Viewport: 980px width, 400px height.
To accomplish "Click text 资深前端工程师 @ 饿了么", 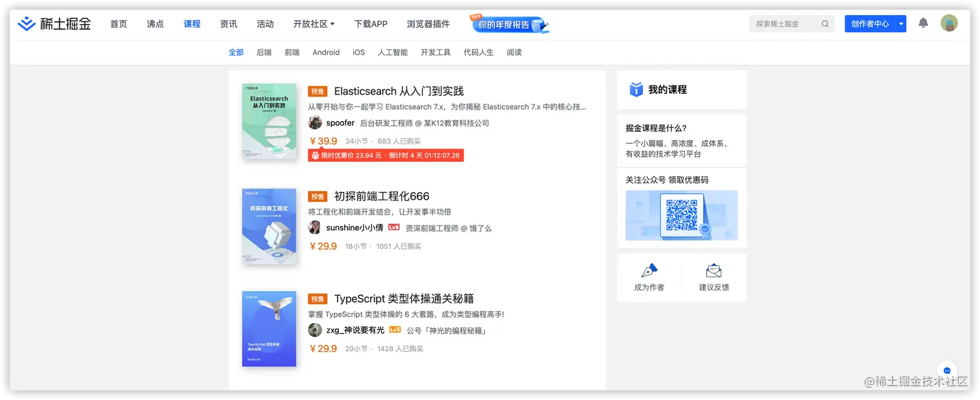I will point(449,228).
